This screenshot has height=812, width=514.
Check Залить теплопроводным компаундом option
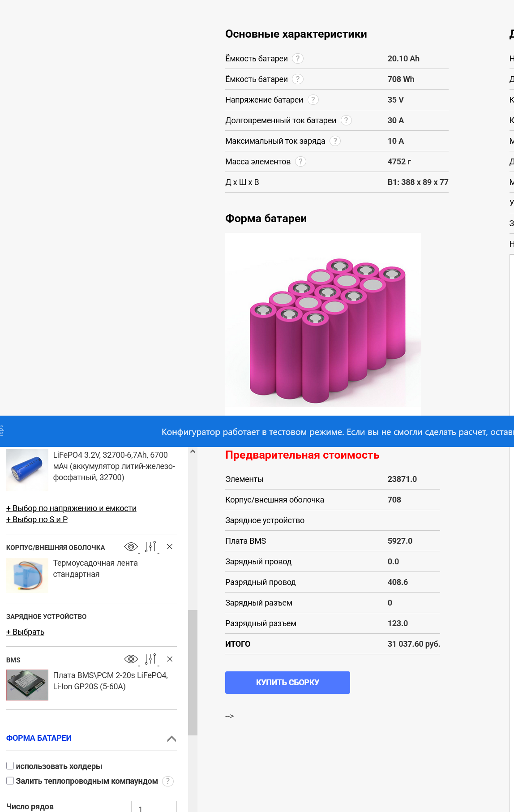(x=10, y=781)
